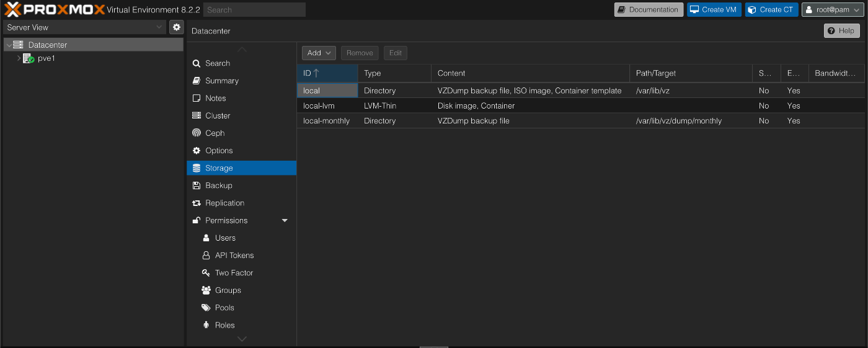Select the local storage ID cell
The image size is (868, 348).
click(327, 91)
